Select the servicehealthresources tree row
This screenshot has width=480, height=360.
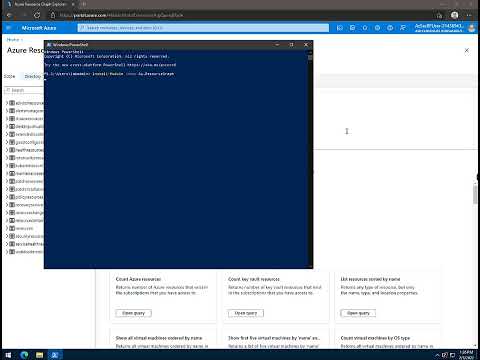coord(24,244)
